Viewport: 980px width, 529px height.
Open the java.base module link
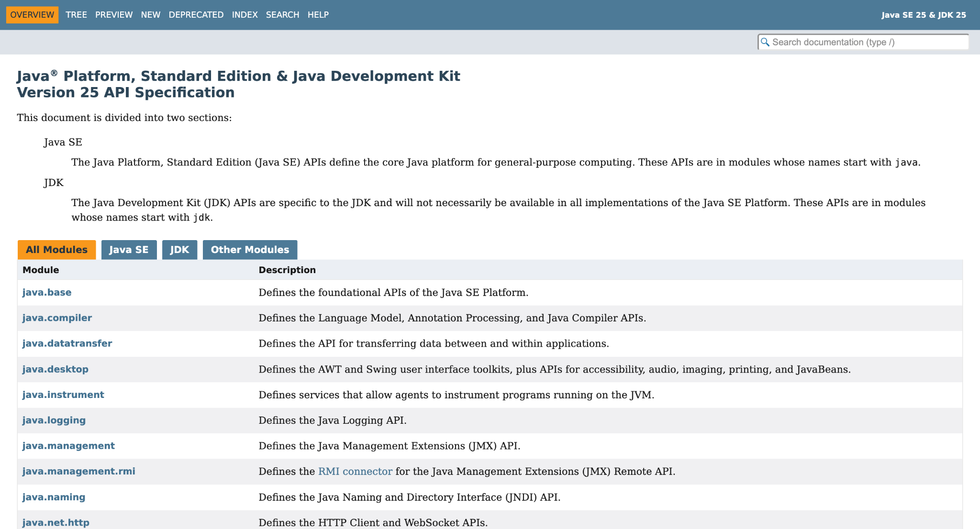[x=47, y=292]
